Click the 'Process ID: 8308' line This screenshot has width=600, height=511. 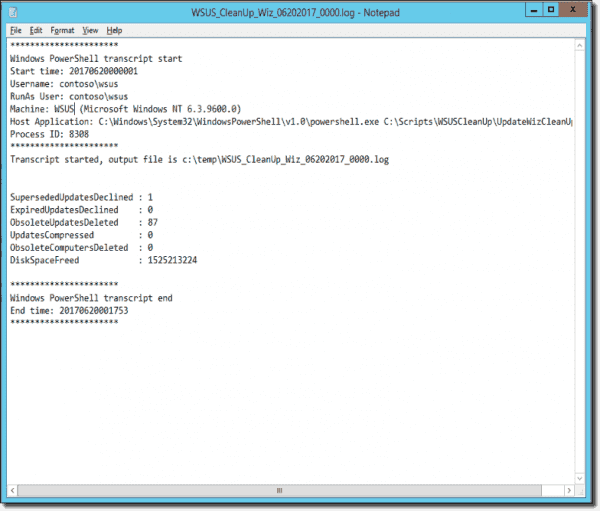click(49, 134)
